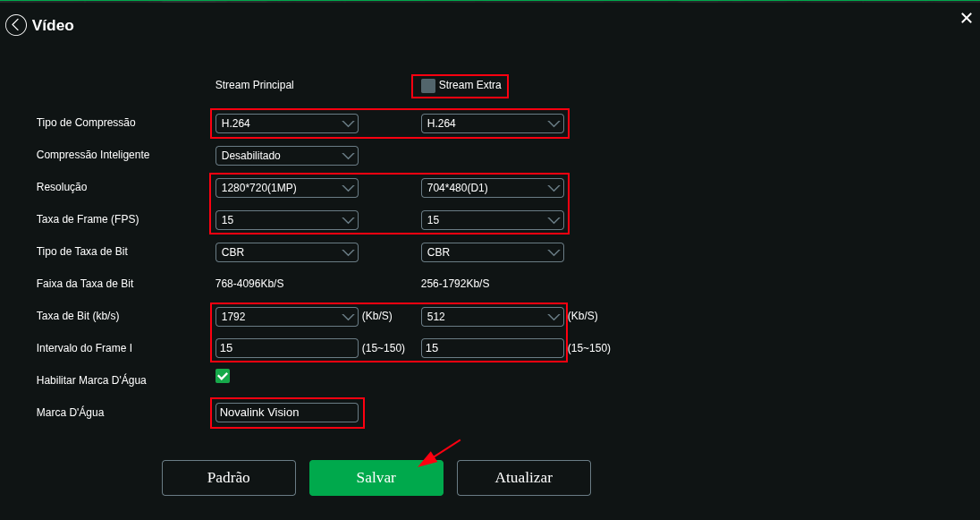This screenshot has height=520, width=980.
Task: Open the 1792 bitrate dropdown
Action: tap(286, 317)
